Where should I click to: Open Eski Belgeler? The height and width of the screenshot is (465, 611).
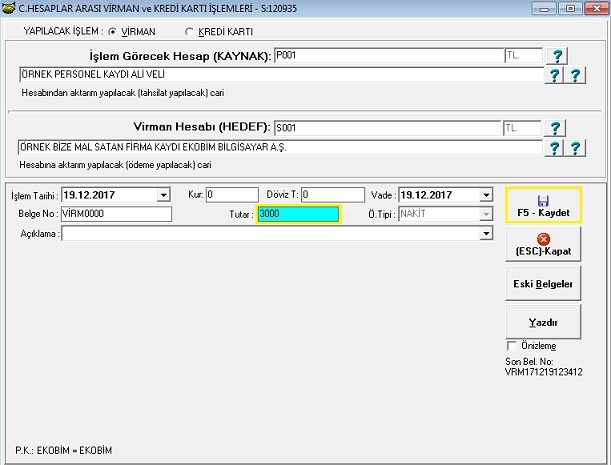tap(543, 283)
